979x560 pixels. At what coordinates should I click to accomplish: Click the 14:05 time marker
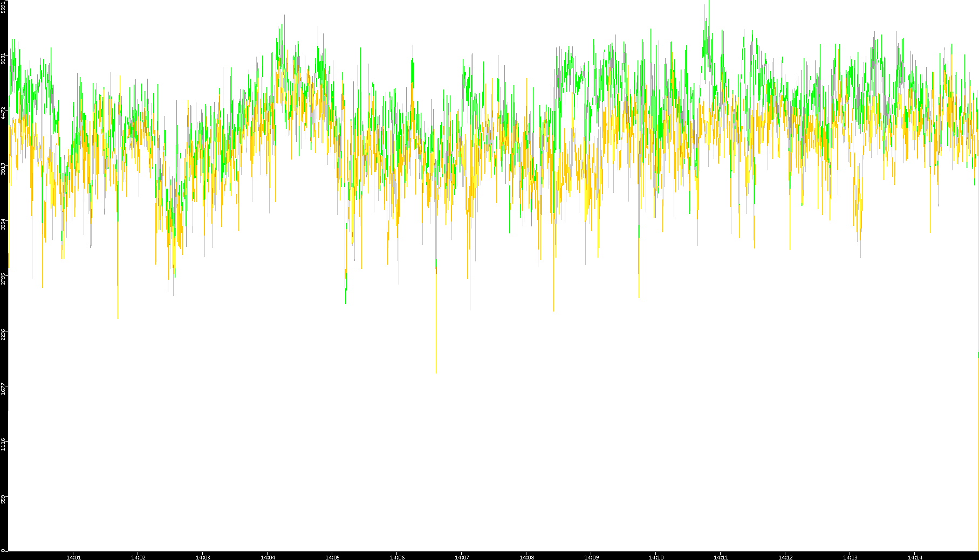(332, 557)
